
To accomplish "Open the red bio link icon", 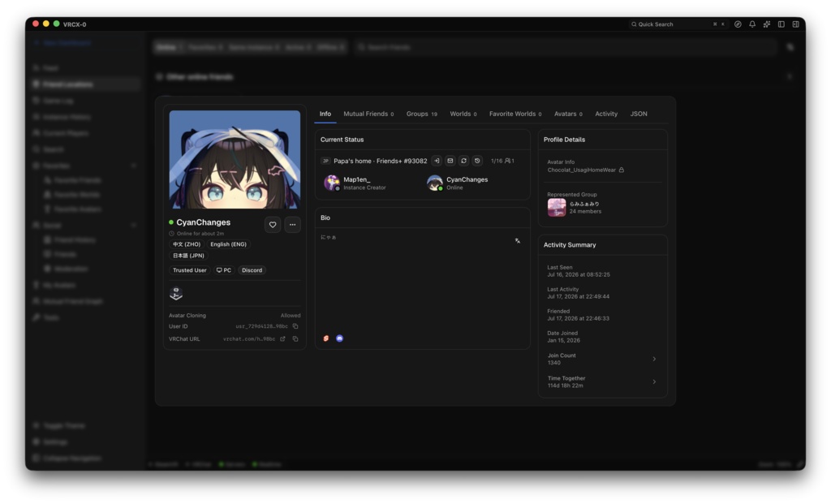I will 326,338.
